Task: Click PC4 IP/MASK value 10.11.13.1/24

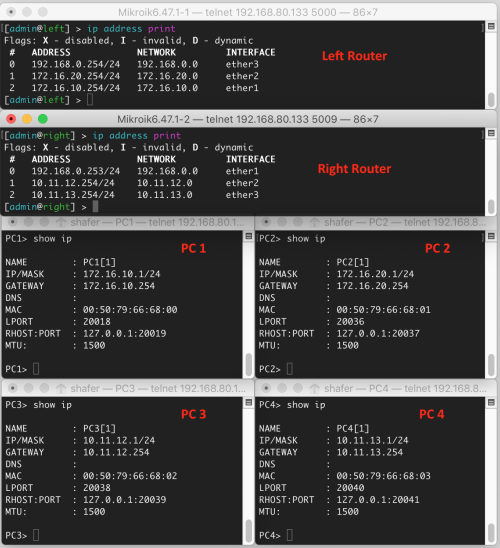Action: (372, 440)
